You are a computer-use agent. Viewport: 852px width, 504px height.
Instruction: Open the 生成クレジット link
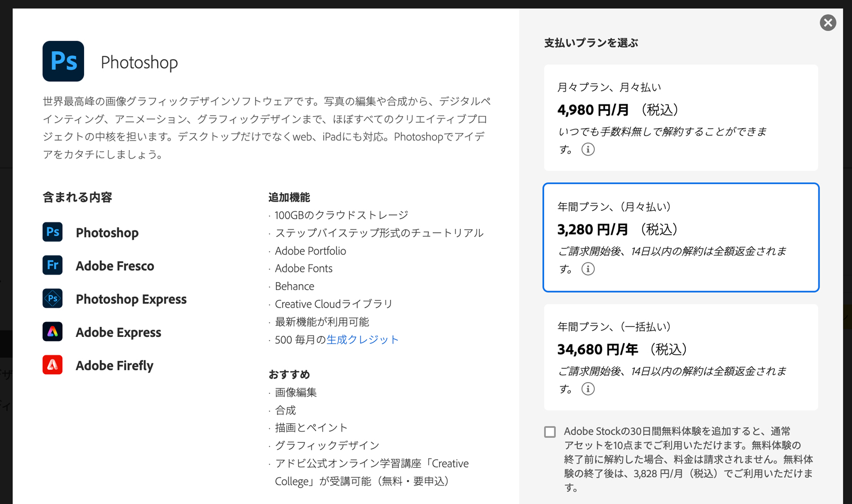(363, 340)
